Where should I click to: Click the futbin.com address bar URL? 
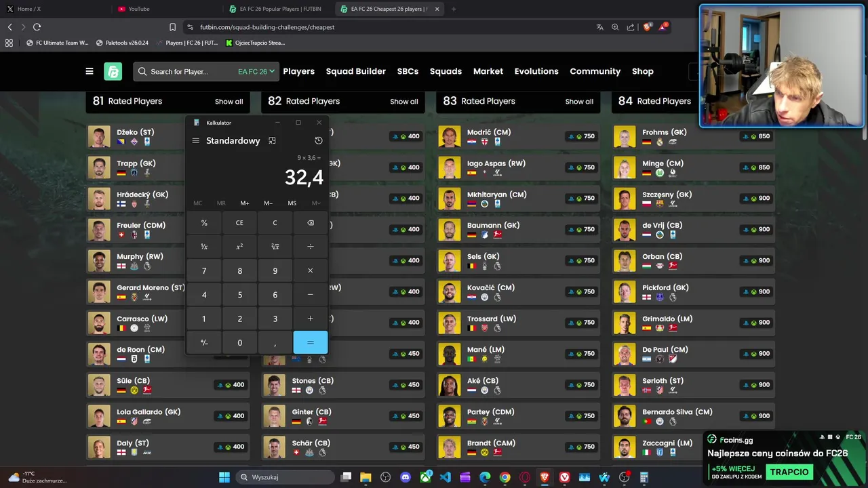(x=267, y=27)
